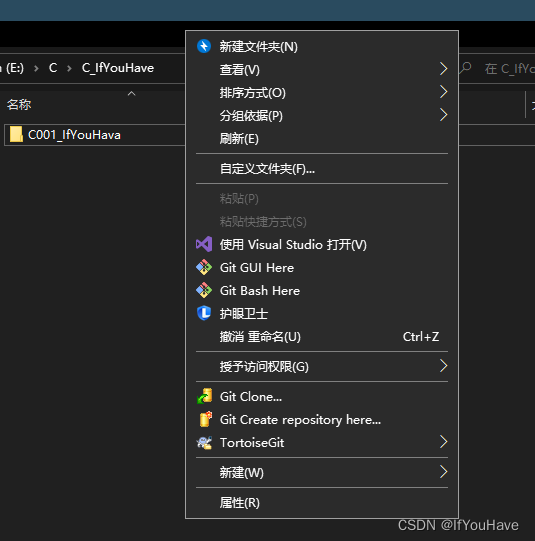Select Git GUI Here
The height and width of the screenshot is (541, 535).
(x=322, y=268)
